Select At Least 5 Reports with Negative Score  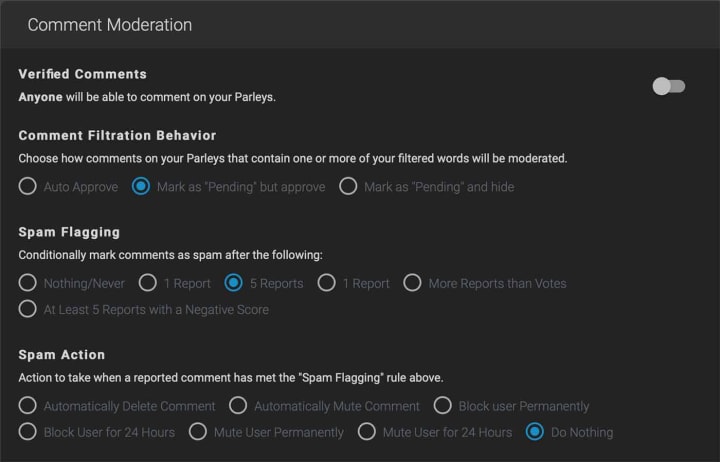tap(28, 309)
